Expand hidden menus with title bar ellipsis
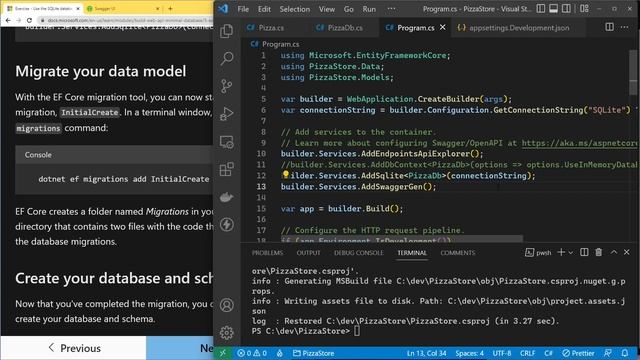Viewport: 640px width, 360px height. (391, 9)
